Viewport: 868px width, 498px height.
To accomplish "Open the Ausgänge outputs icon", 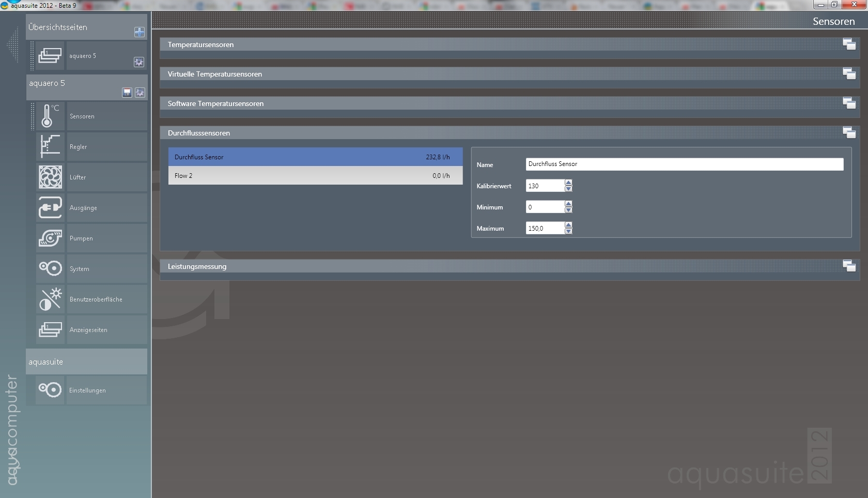I will point(50,208).
